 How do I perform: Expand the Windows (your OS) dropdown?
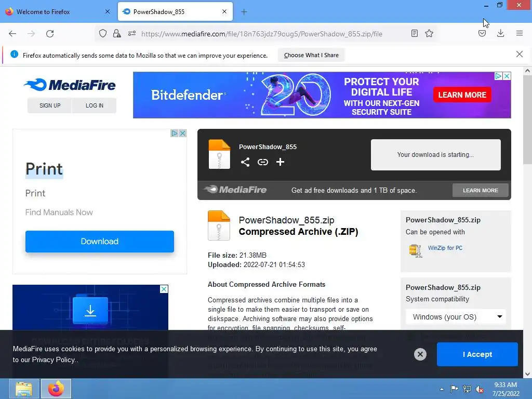tap(456, 317)
